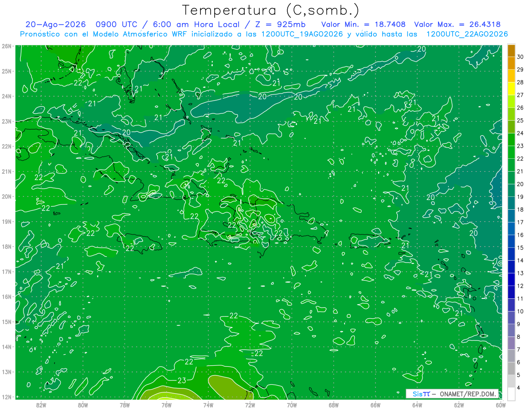This screenshot has height=411, width=532.
Task: Click the "10" label on the color scale
Action: 520,311
